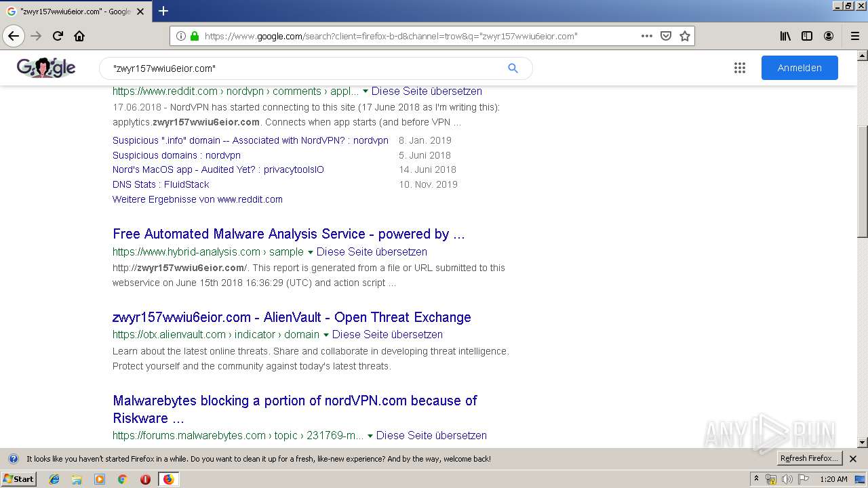The height and width of the screenshot is (488, 868).
Task: Select Firefox taskbar button
Action: point(168,479)
